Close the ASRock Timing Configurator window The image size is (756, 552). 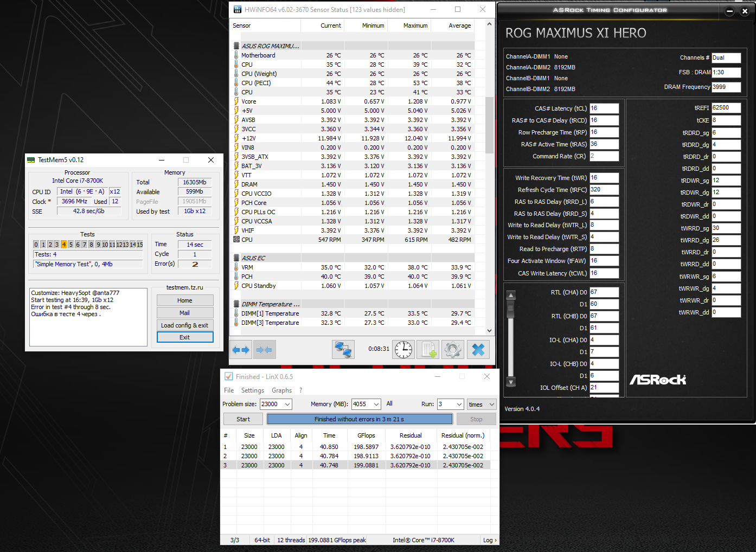coord(745,11)
